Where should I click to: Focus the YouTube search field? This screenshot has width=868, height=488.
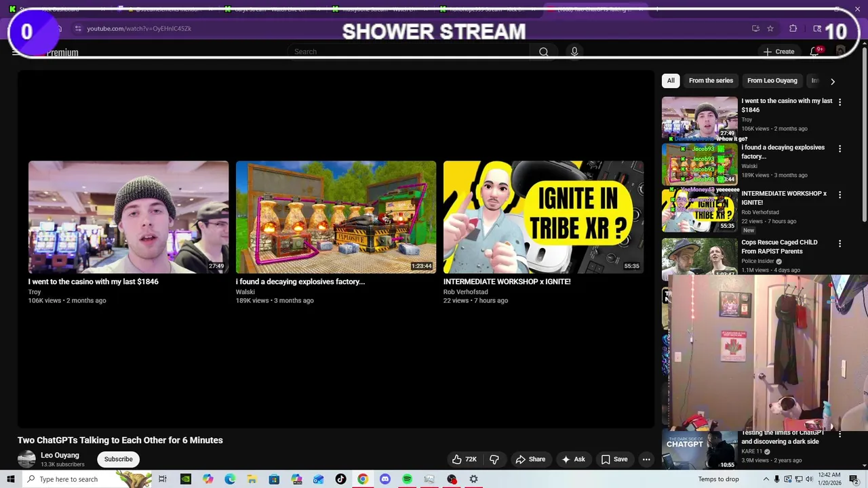point(409,52)
